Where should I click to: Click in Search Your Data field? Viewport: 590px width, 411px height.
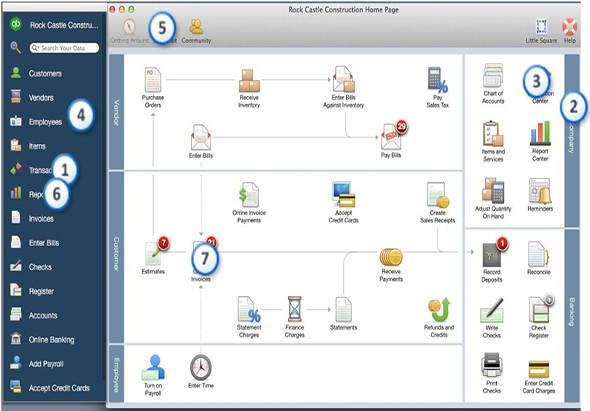[64, 48]
